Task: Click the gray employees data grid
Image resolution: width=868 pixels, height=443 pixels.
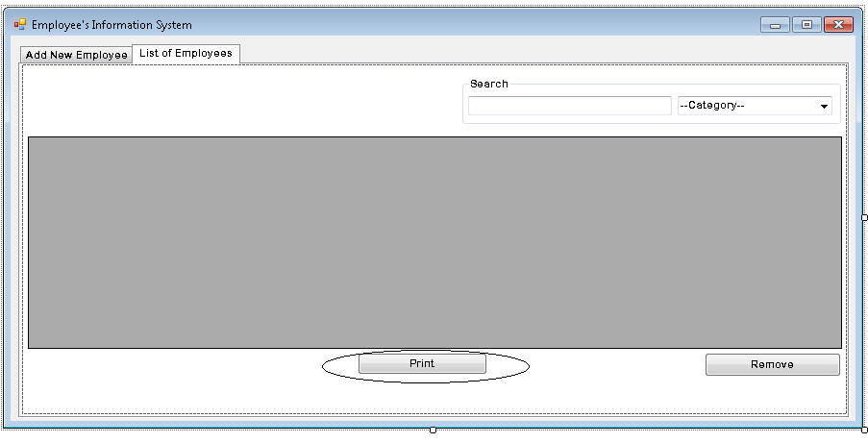Action: point(434,242)
